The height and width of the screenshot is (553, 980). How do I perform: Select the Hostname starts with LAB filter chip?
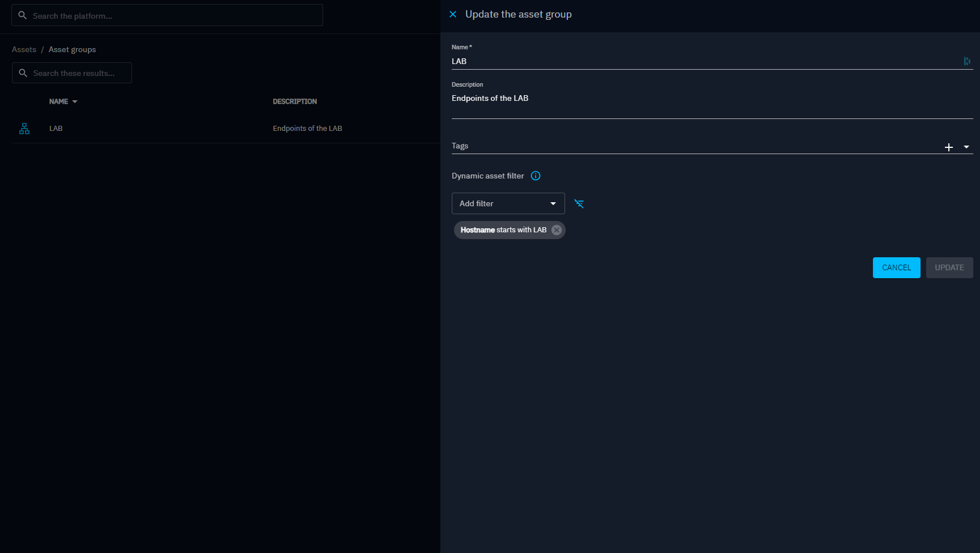coord(503,230)
